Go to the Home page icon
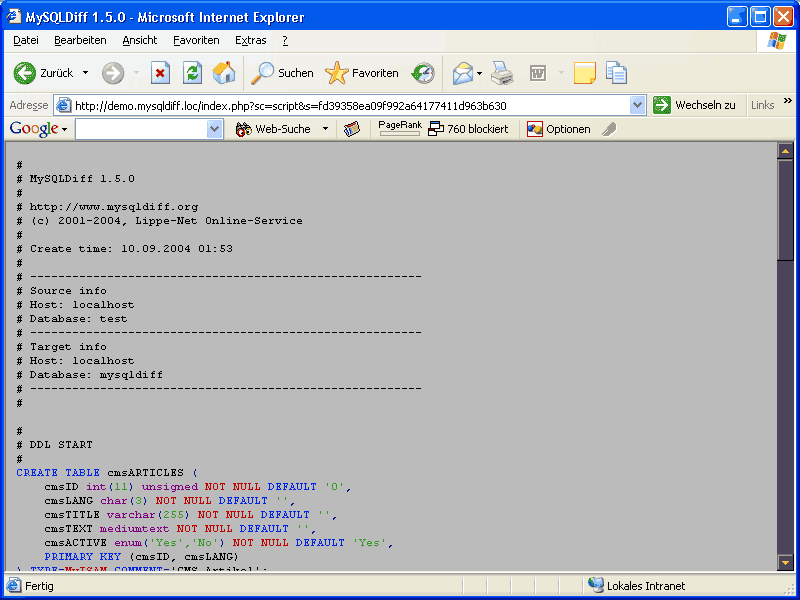Viewport: 800px width, 600px height. pos(224,73)
